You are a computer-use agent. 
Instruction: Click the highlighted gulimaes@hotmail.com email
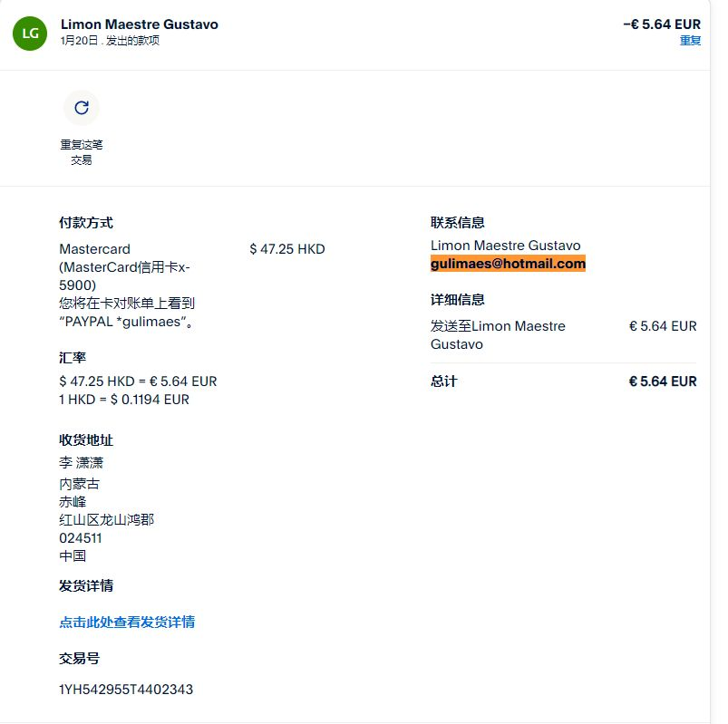tap(508, 264)
